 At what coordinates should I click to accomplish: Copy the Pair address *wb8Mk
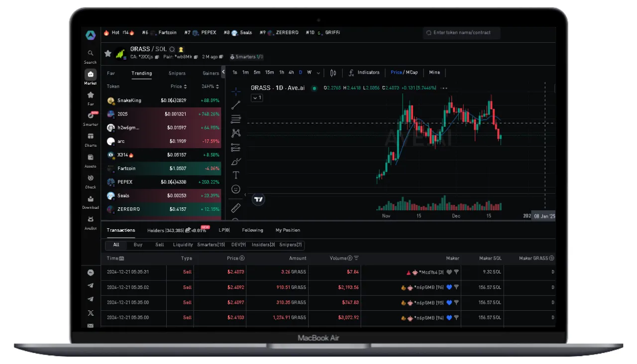[x=196, y=57]
